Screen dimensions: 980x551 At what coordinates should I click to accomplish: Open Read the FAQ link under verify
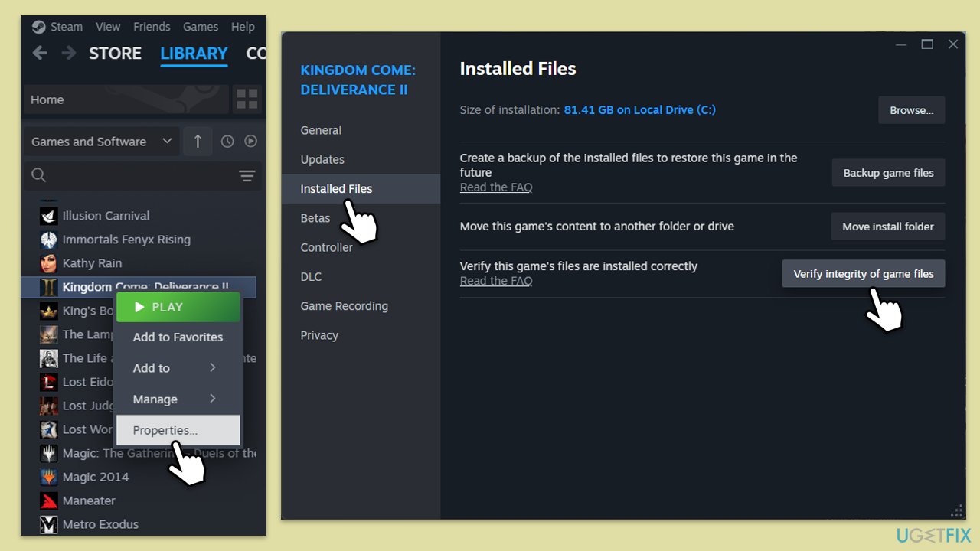point(496,281)
